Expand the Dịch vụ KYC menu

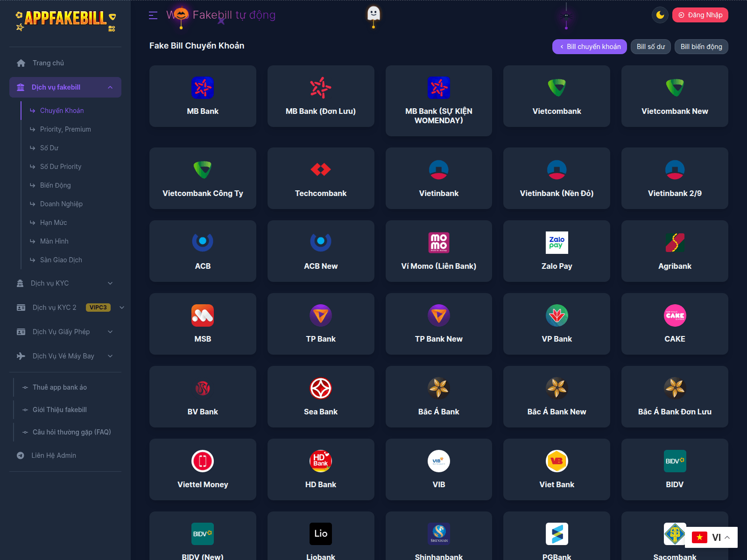point(65,283)
